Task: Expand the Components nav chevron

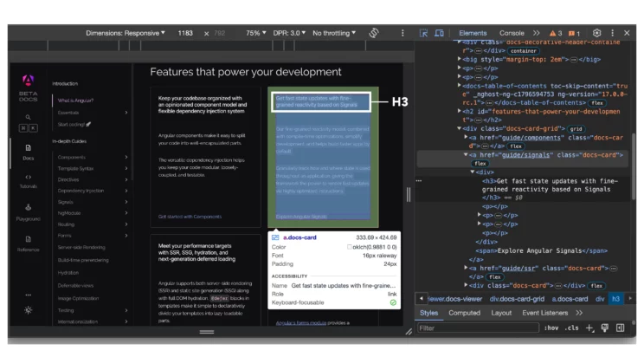Action: click(x=126, y=157)
